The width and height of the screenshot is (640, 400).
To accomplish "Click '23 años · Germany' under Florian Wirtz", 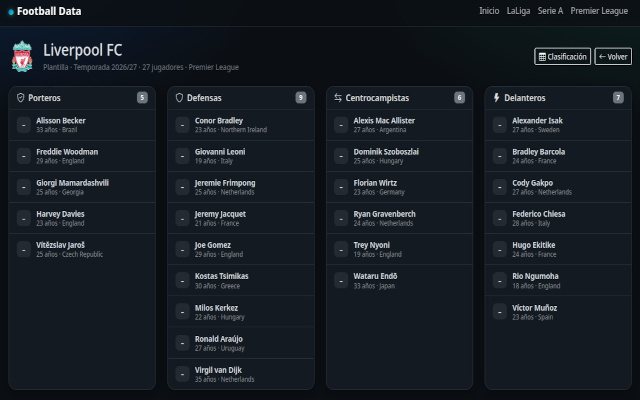I will (x=379, y=192).
